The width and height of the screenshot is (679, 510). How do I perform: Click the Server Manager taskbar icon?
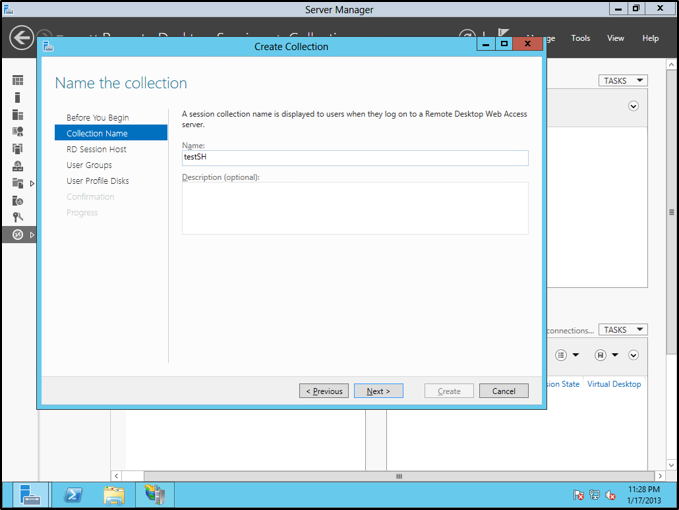pyautogui.click(x=31, y=494)
